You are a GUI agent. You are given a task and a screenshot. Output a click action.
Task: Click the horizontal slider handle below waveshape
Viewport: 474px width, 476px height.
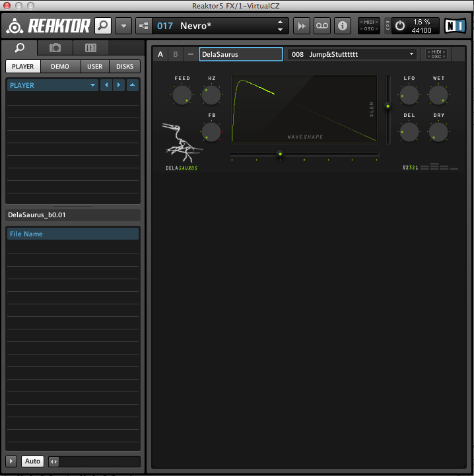(280, 154)
